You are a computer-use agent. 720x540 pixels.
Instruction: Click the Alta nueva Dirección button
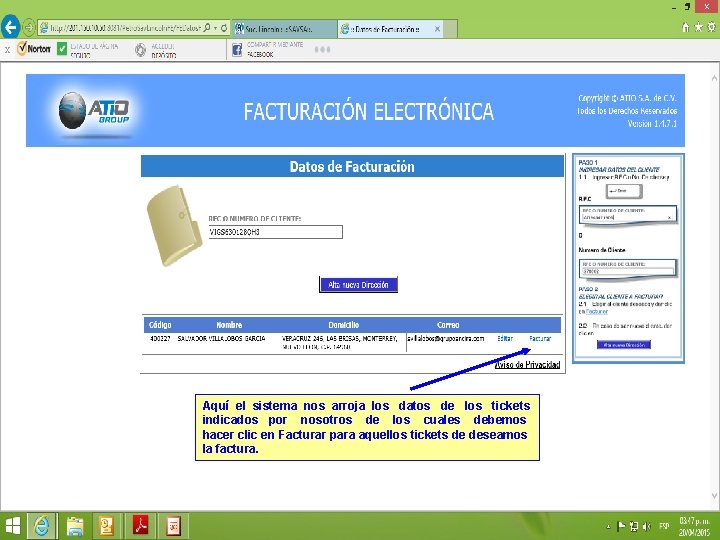coord(358,285)
